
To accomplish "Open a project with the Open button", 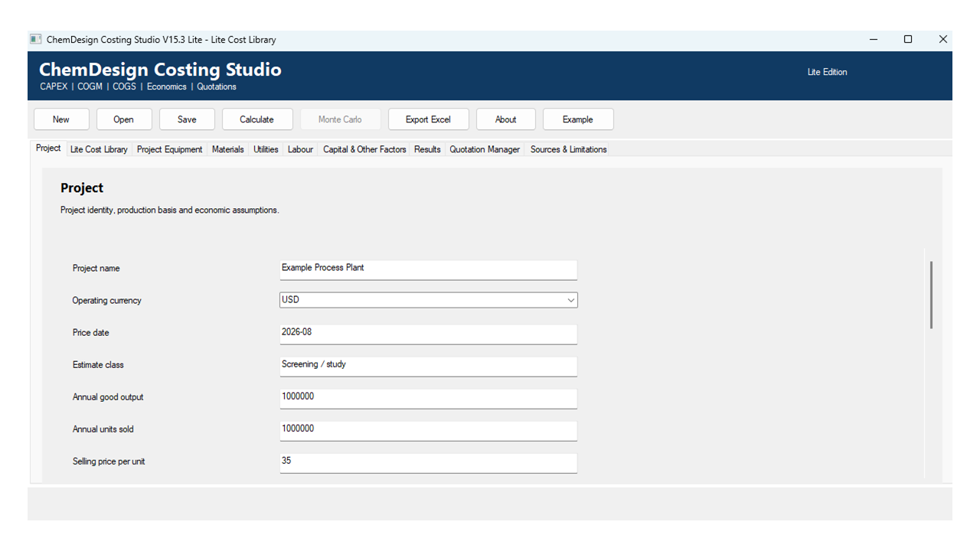I will pos(124,119).
